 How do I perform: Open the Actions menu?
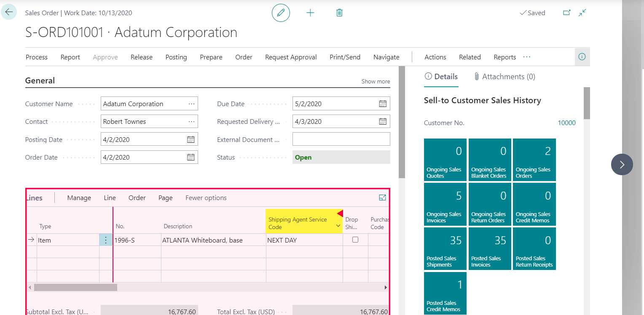(x=435, y=57)
